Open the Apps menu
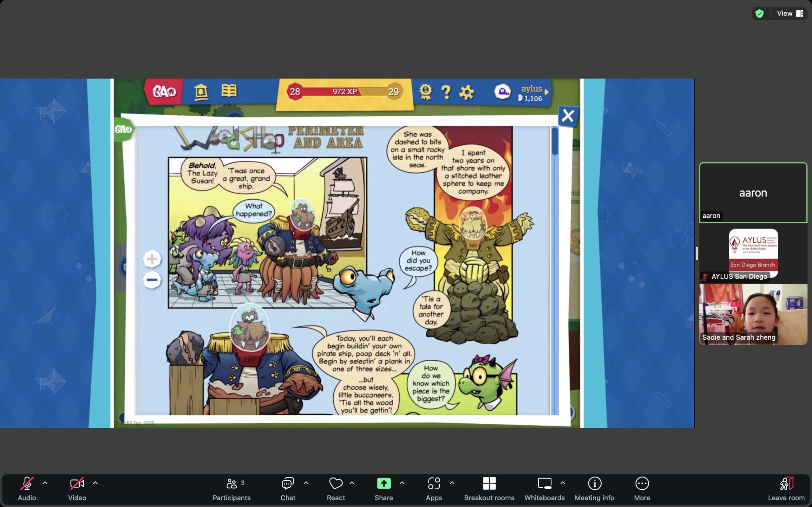 (434, 488)
